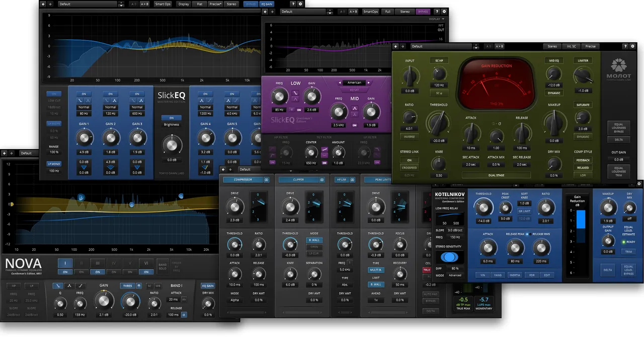Toggle Brightness ON in SlickEQ Mastering
This screenshot has height=337, width=644.
pyautogui.click(x=172, y=118)
